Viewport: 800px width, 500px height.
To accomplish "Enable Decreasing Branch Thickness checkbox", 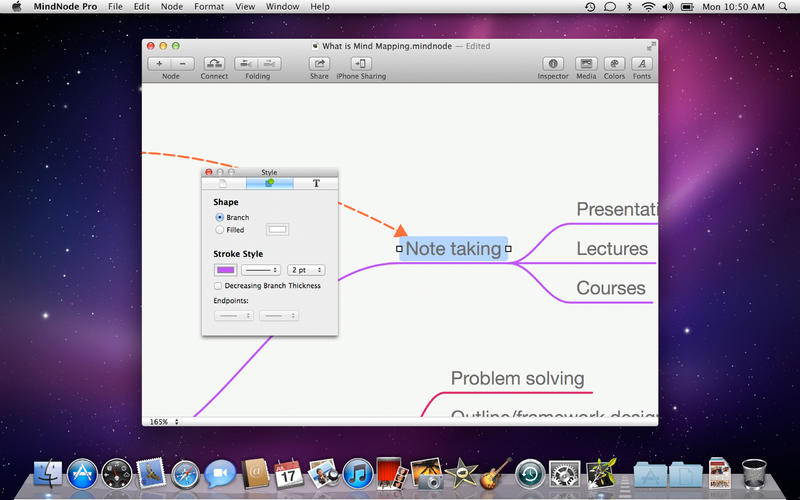I will click(218, 286).
